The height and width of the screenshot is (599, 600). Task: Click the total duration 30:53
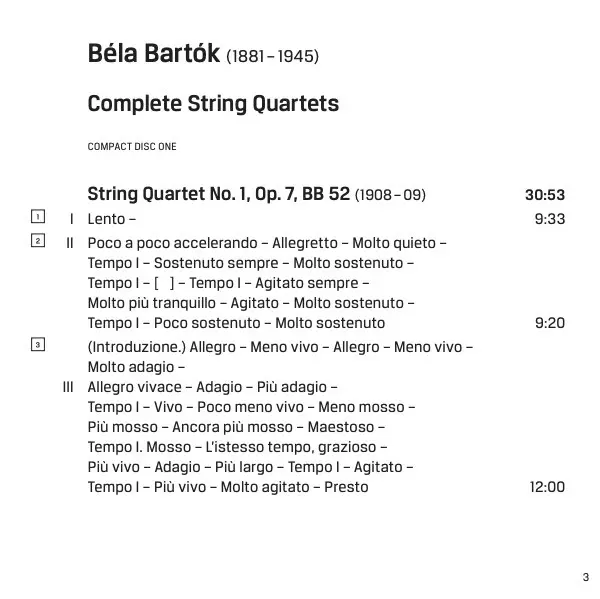pos(545,195)
